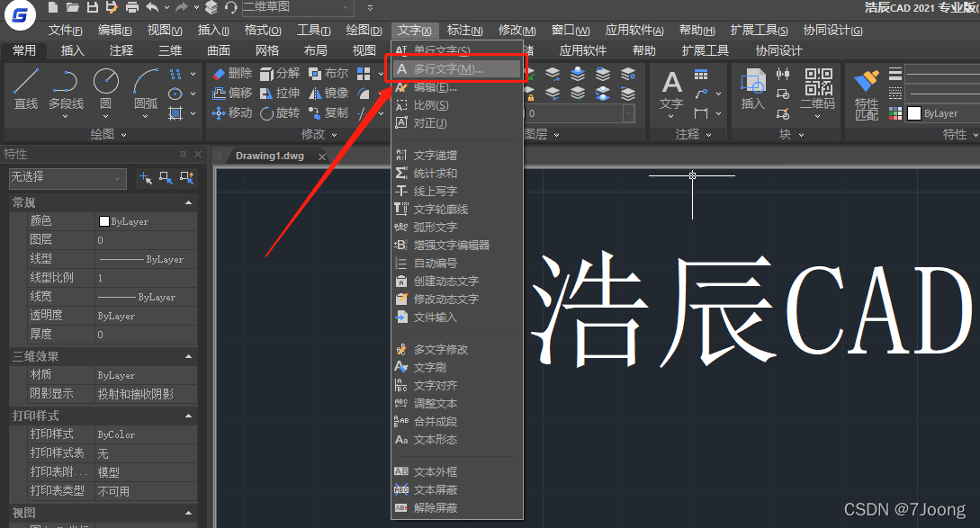Switch to the 三维 ribbon tab
Screen dimensions: 980x528
(x=170, y=50)
